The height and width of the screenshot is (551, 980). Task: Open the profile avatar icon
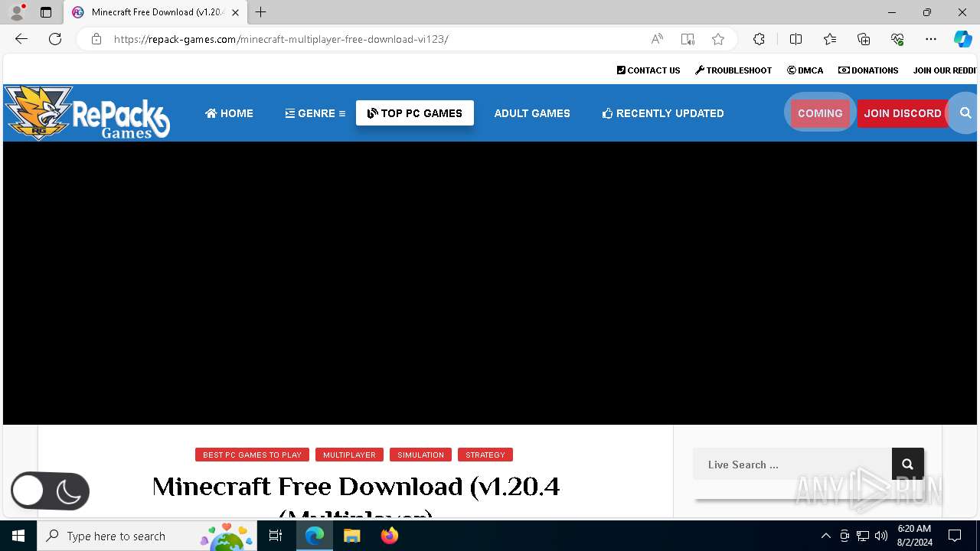pyautogui.click(x=16, y=12)
